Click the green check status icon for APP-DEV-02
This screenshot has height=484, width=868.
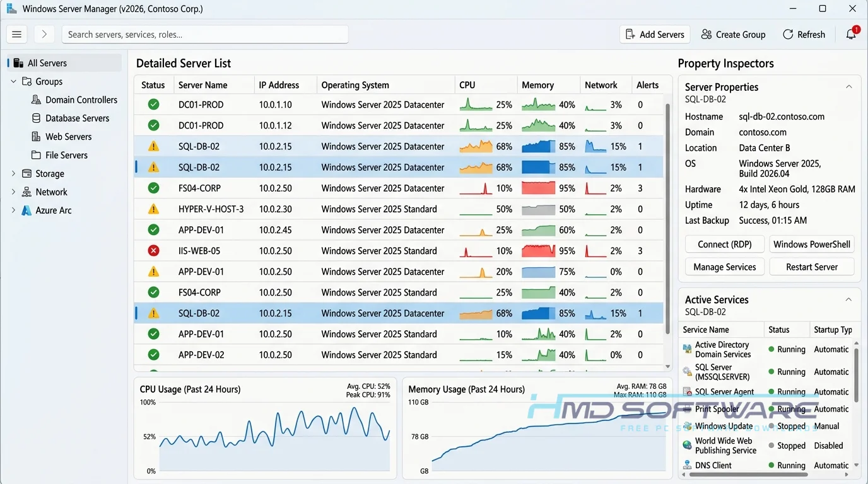[153, 355]
